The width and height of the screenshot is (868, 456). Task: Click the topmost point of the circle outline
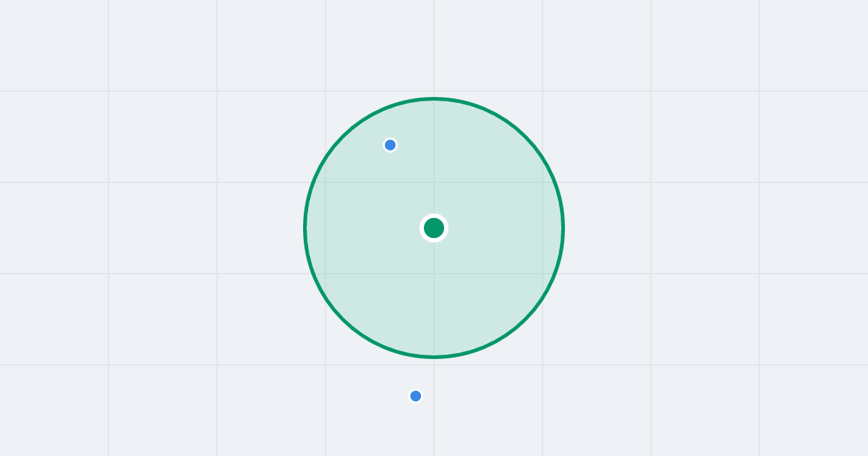click(x=434, y=98)
